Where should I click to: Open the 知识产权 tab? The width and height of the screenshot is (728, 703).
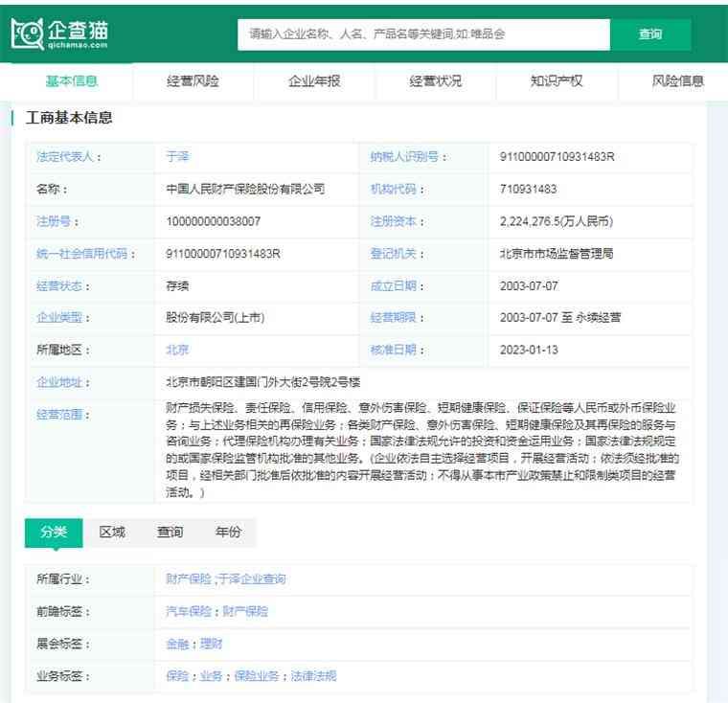[x=557, y=81]
